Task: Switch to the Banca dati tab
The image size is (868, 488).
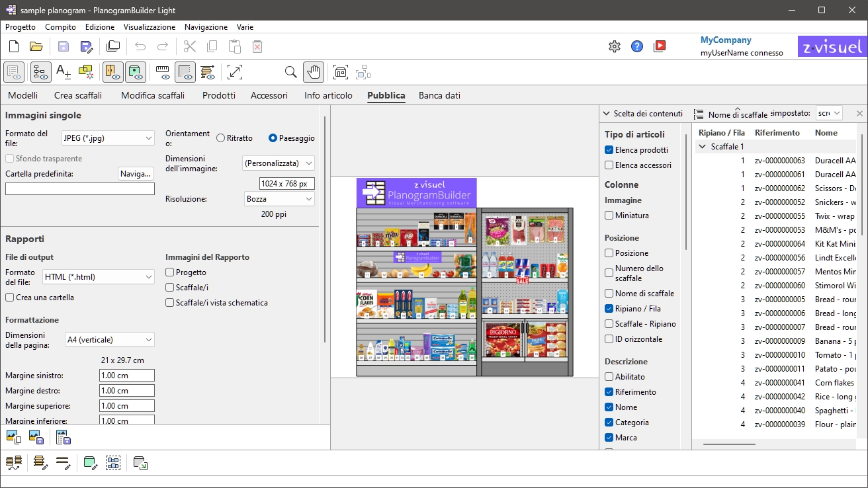Action: tap(439, 95)
